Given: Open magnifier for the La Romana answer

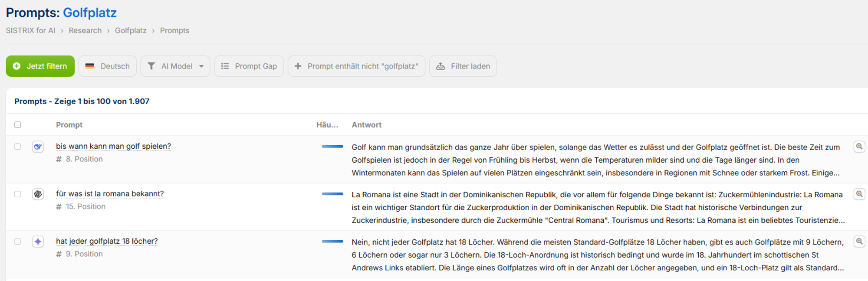Looking at the screenshot, I should (859, 194).
